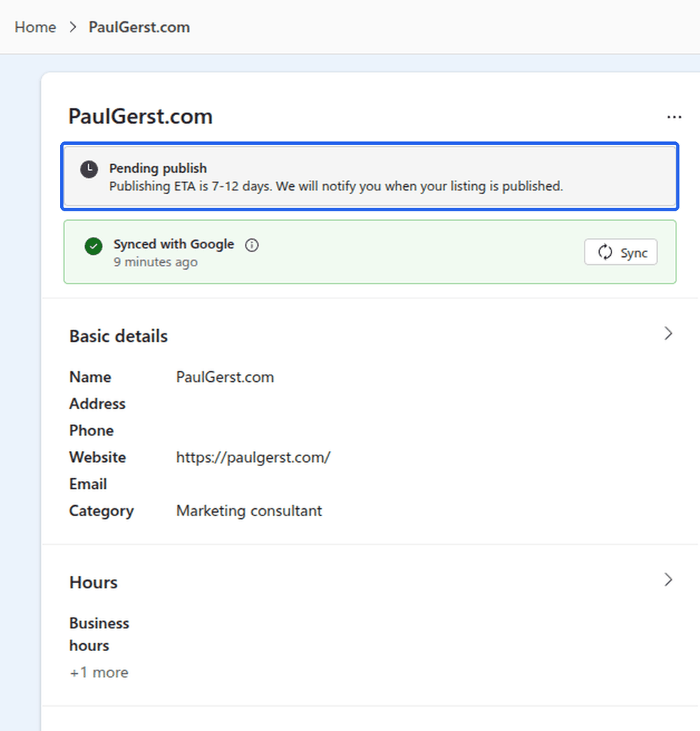Expand the Basic details chevron
700x731 pixels.
point(669,333)
